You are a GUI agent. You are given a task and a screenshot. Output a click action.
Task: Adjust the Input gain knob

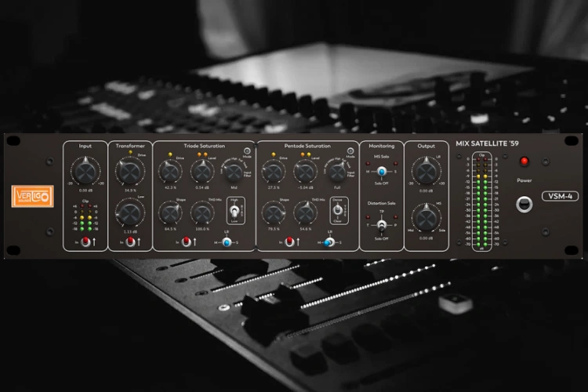pyautogui.click(x=85, y=171)
